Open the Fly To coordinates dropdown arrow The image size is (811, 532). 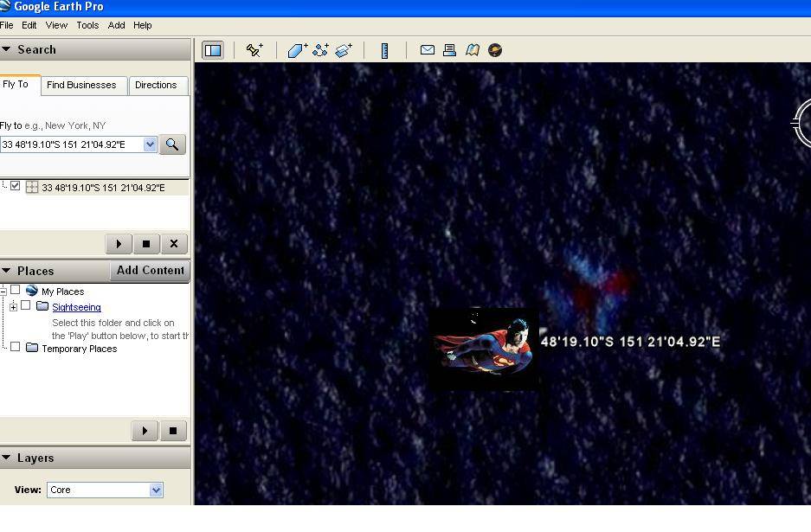(x=150, y=144)
